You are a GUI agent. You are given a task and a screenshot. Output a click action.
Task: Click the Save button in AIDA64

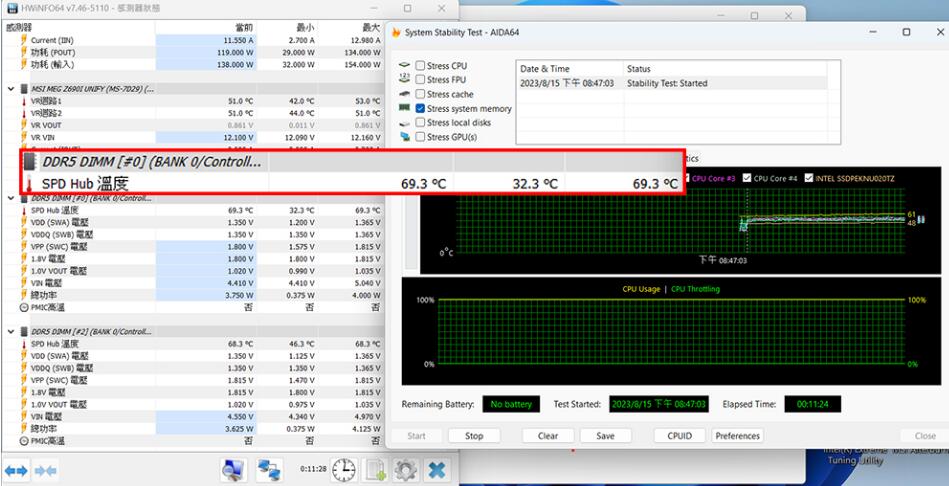(x=605, y=436)
